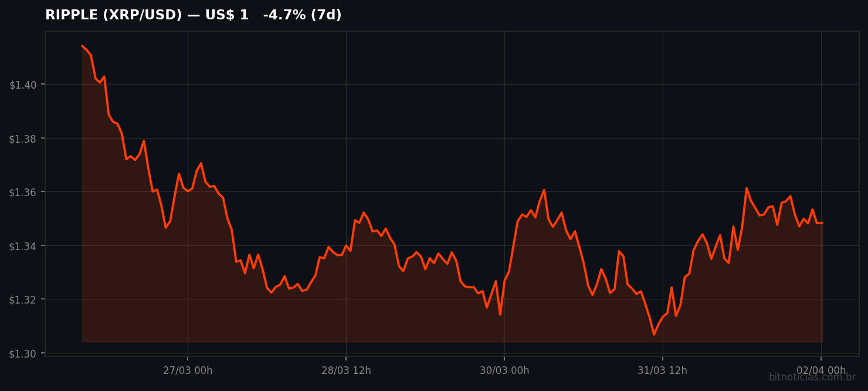Screen dimensions: 868x391
Task: Click the $1.40 y-axis label
Action: point(23,85)
